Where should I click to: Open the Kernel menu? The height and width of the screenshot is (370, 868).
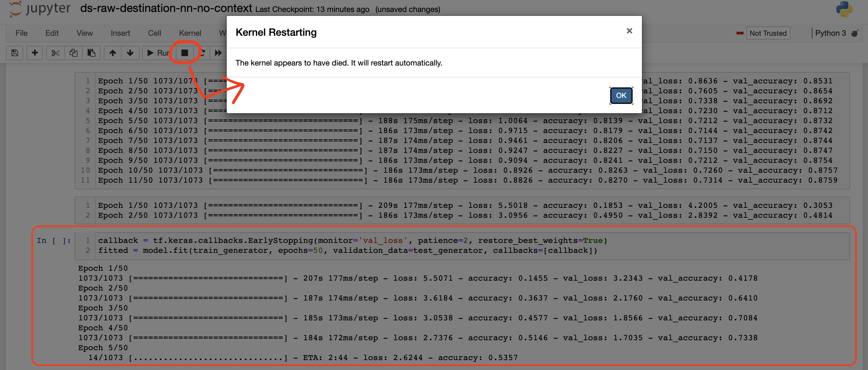190,33
